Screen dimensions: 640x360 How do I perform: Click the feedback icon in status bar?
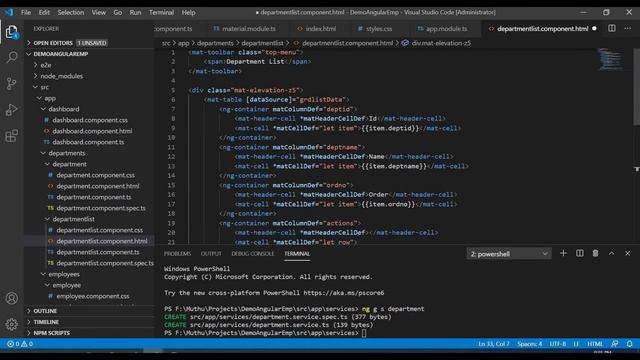pyautogui.click(x=615, y=344)
